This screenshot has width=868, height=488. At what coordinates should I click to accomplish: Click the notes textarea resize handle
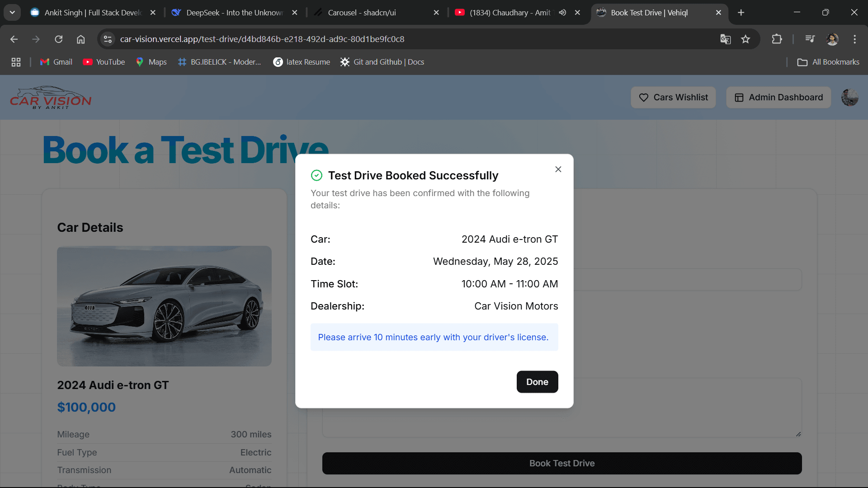point(798,434)
